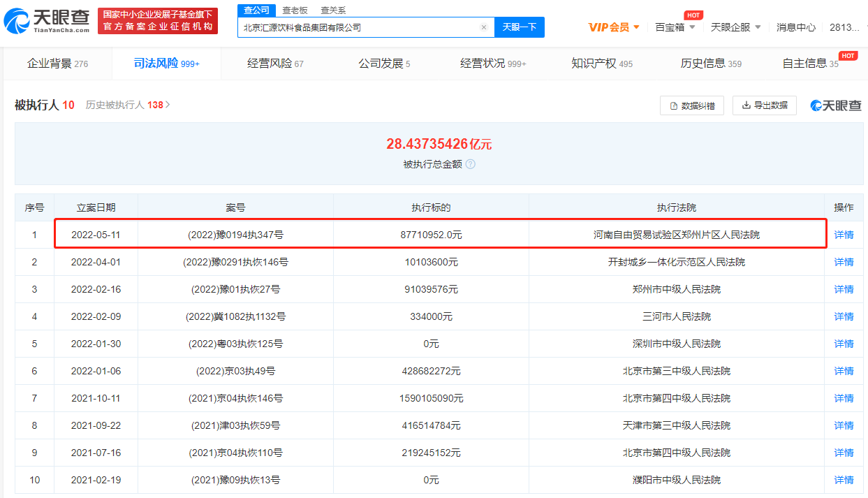The height and width of the screenshot is (498, 868).
Task: Click the 执行法院 column header
Action: (x=677, y=207)
